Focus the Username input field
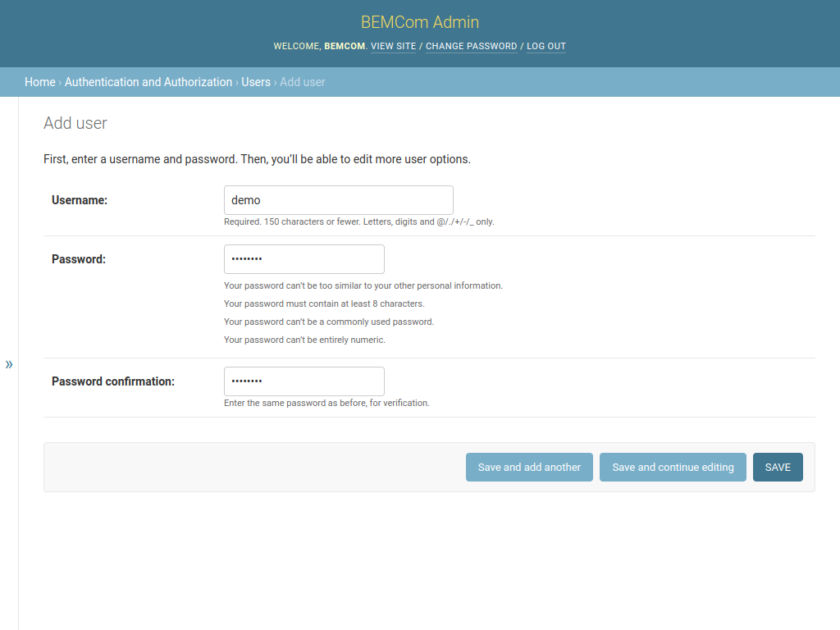The width and height of the screenshot is (840, 630). (339, 200)
